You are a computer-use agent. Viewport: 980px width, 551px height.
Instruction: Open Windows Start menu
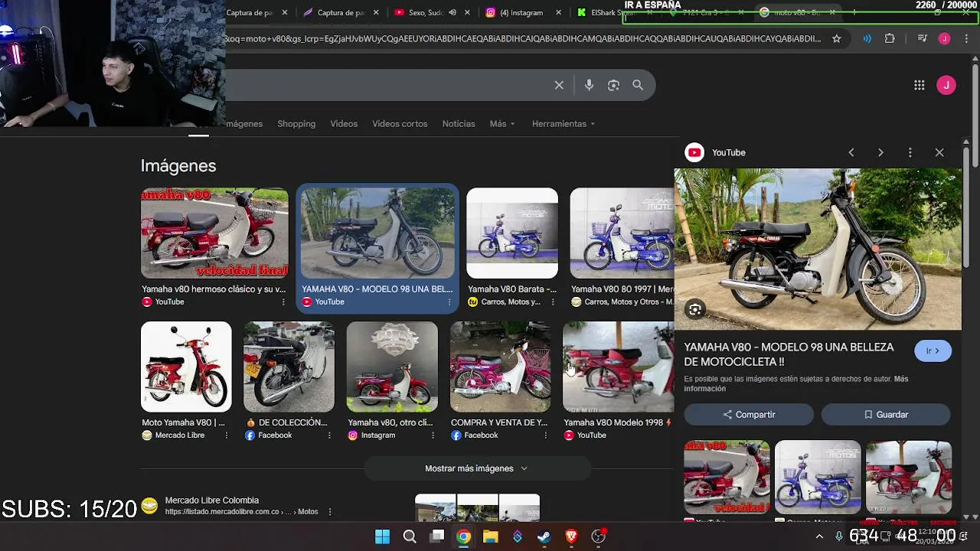(382, 536)
